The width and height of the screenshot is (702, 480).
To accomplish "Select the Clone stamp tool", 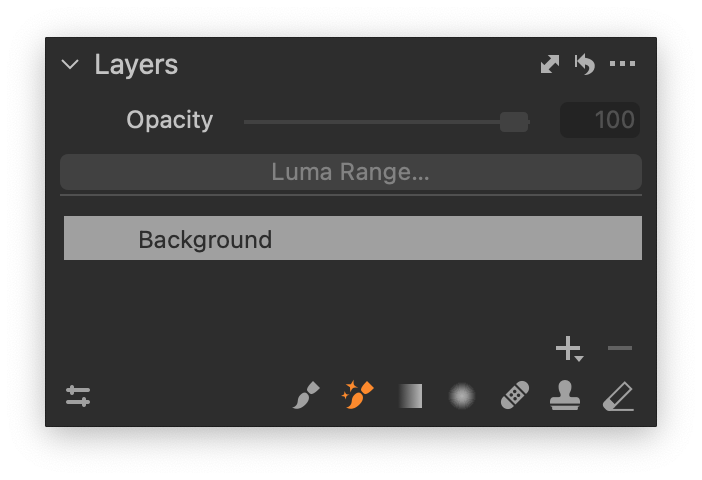I will click(565, 395).
